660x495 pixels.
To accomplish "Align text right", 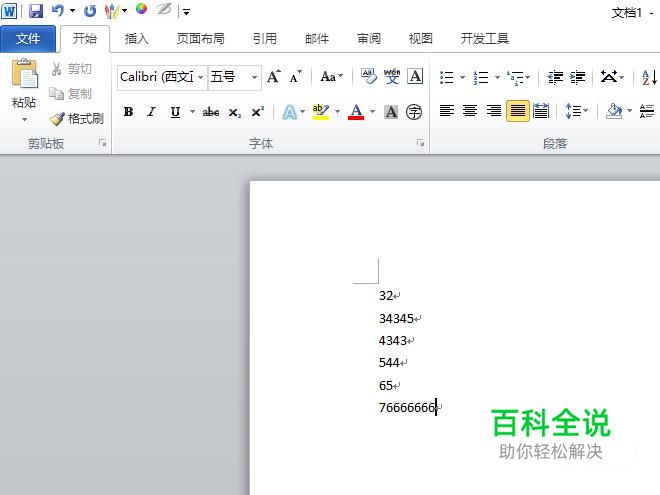I will point(493,111).
